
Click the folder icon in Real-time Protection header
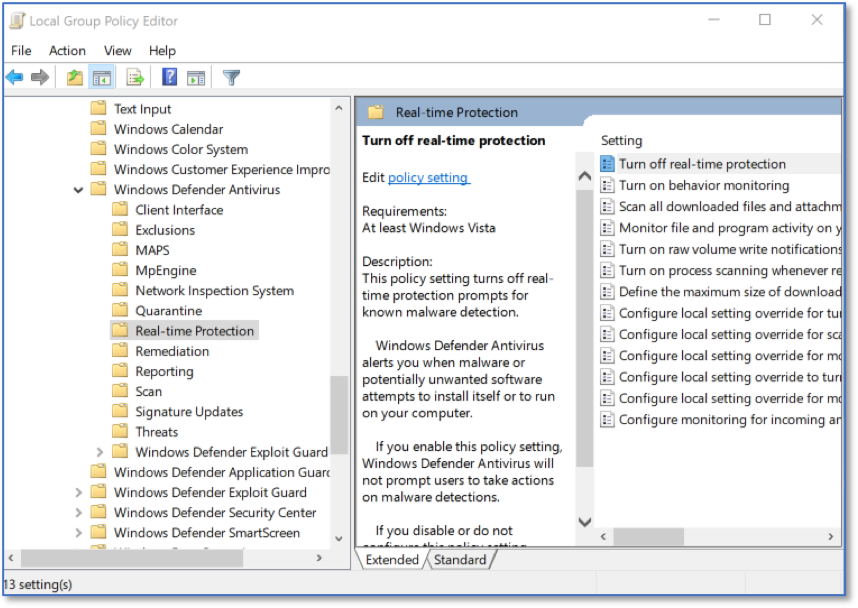coord(375,112)
